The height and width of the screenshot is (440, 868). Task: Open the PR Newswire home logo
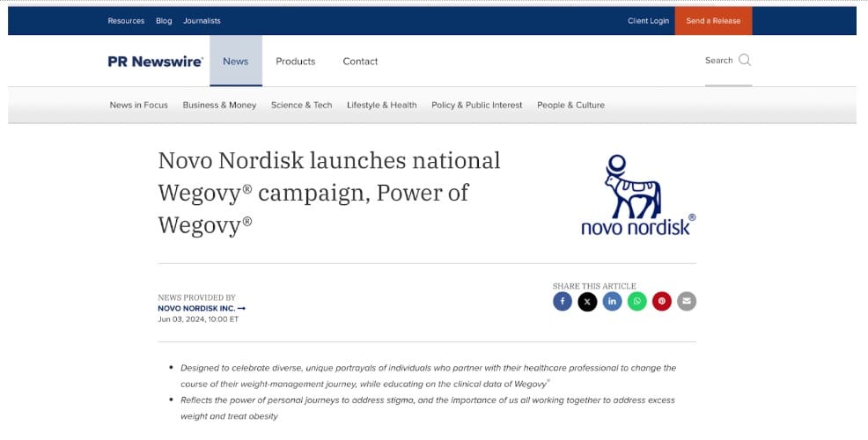[x=155, y=62]
